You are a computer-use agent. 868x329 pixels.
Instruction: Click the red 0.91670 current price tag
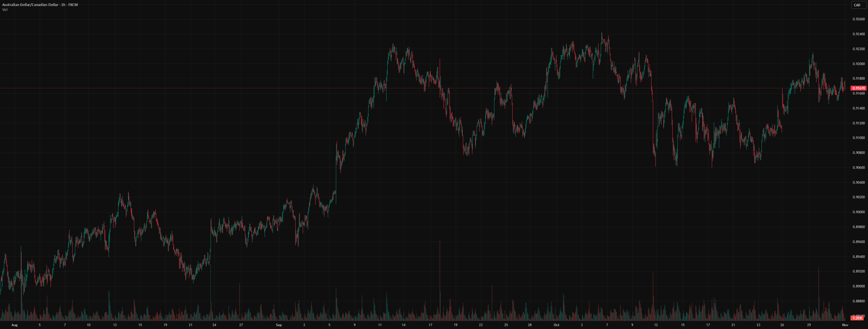pos(859,88)
